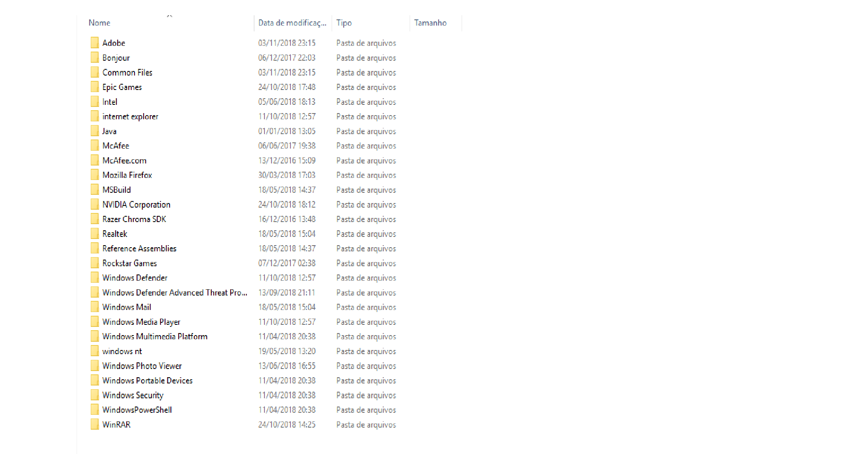Click the Windows Mail folder icon
The height and width of the screenshot is (454, 868).
coord(94,307)
